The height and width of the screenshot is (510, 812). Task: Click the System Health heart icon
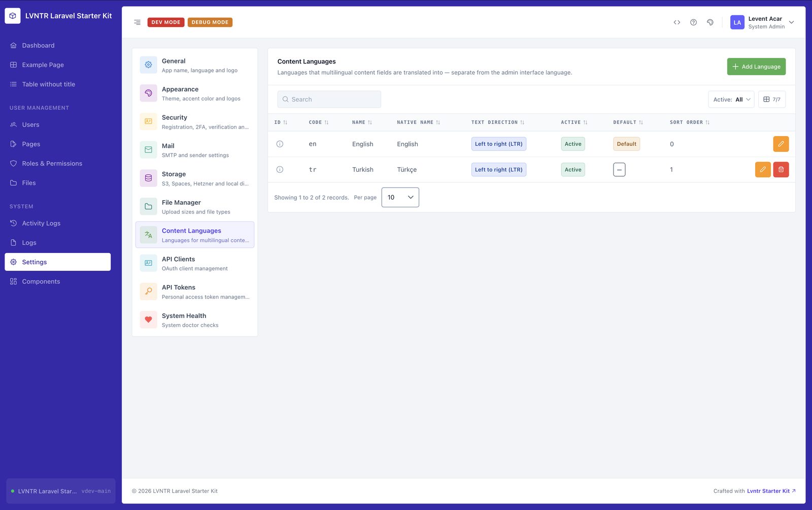click(x=148, y=320)
